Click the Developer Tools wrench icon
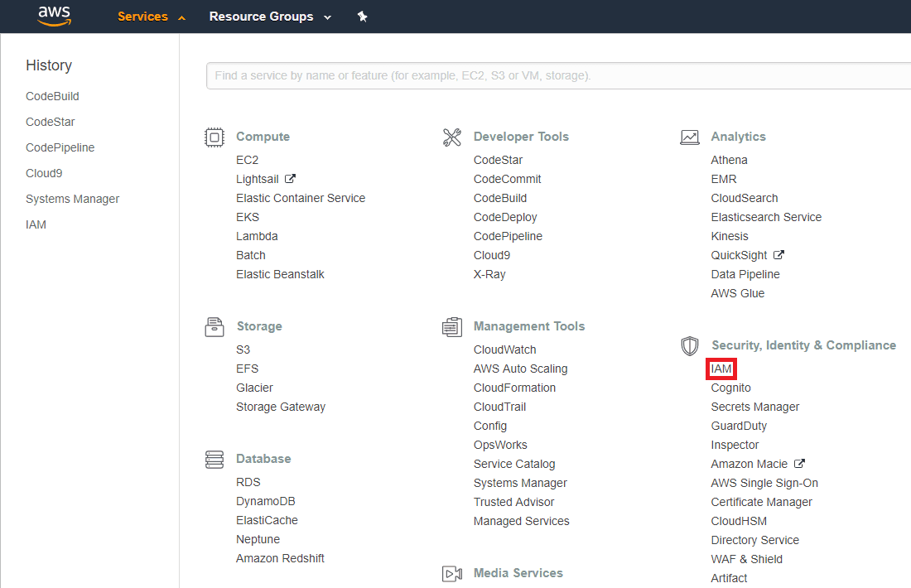Image resolution: width=911 pixels, height=588 pixels. click(452, 137)
